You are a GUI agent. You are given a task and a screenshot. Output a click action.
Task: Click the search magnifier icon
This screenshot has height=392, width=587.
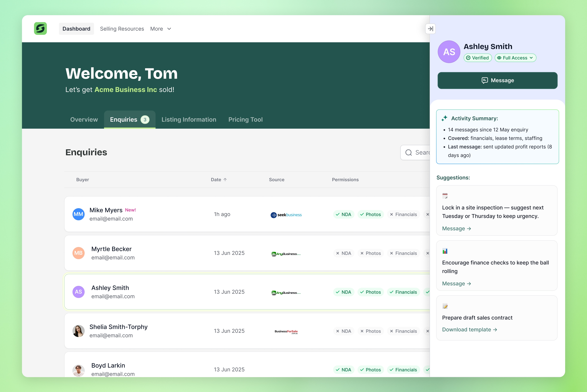pyautogui.click(x=409, y=152)
